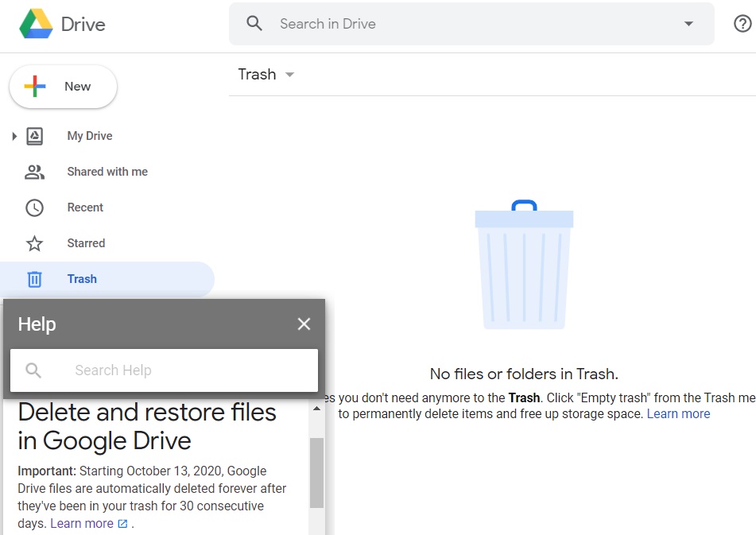Open Learn more link in Help article
756x535 pixels.
(x=82, y=523)
